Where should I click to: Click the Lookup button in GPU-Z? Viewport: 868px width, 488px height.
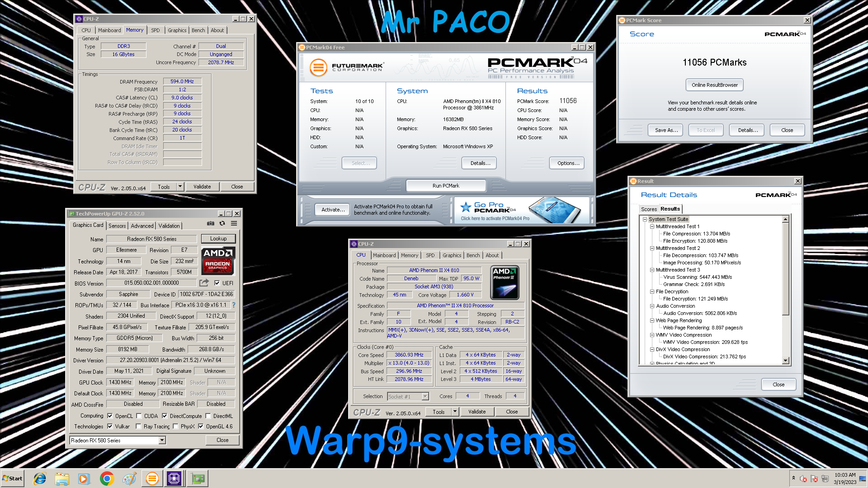[218, 239]
